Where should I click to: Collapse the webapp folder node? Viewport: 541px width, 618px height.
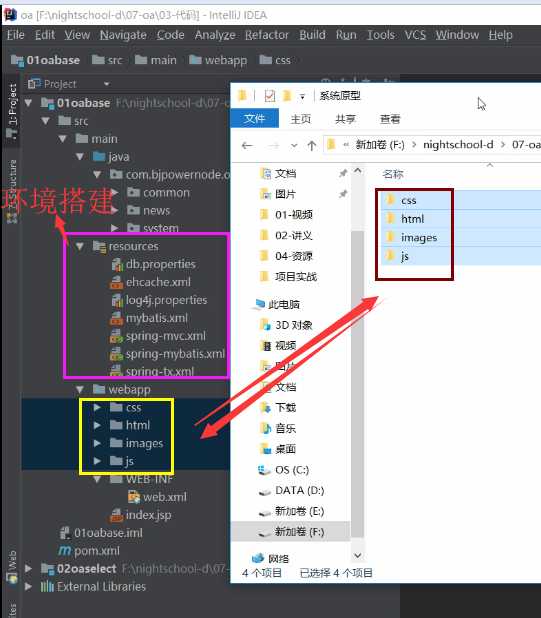tap(80, 389)
